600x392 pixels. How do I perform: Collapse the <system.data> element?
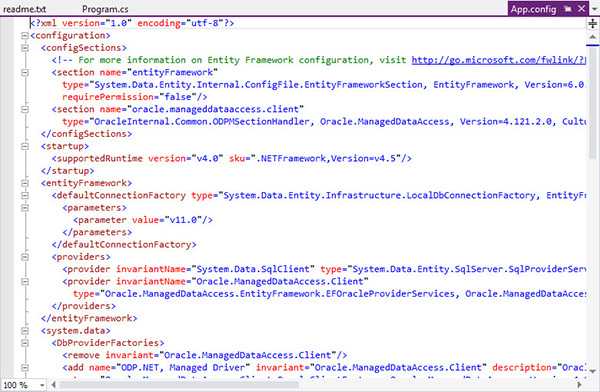click(x=24, y=330)
